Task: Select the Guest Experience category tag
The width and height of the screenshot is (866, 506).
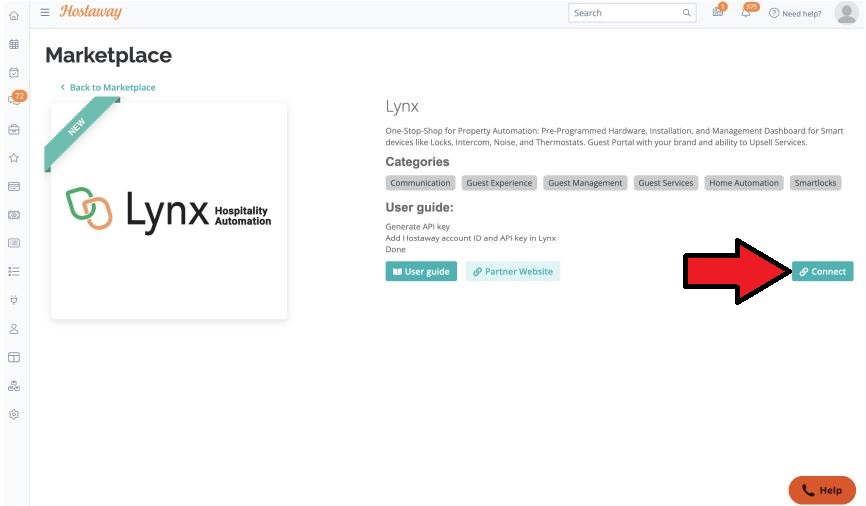Action: point(499,183)
